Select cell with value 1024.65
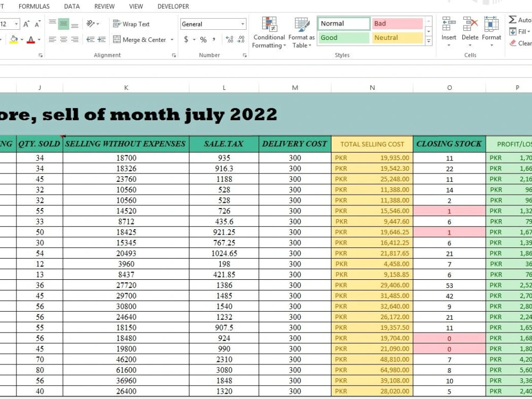Image resolution: width=532 pixels, height=399 pixels. pyautogui.click(x=224, y=253)
